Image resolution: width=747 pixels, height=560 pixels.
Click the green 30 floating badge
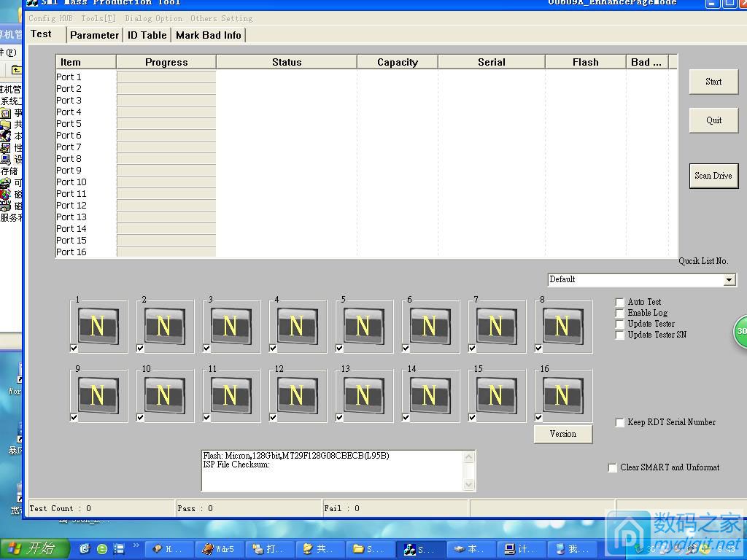click(x=740, y=331)
